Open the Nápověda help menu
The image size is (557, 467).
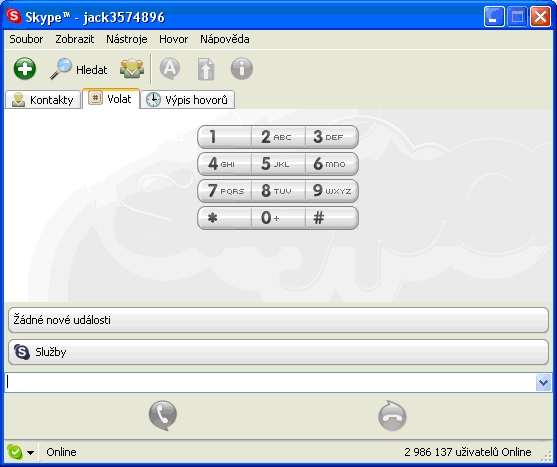pyautogui.click(x=225, y=39)
